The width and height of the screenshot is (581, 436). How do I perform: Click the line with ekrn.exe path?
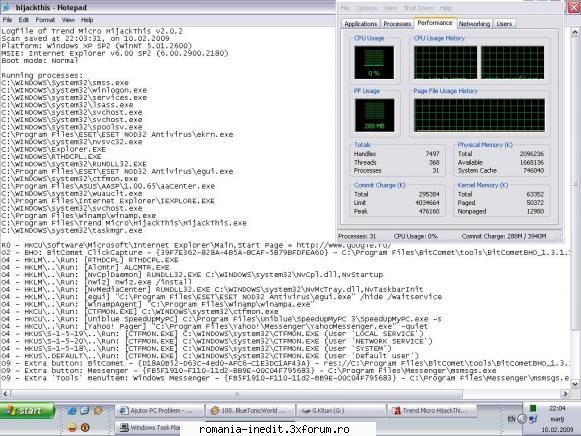pos(117,134)
